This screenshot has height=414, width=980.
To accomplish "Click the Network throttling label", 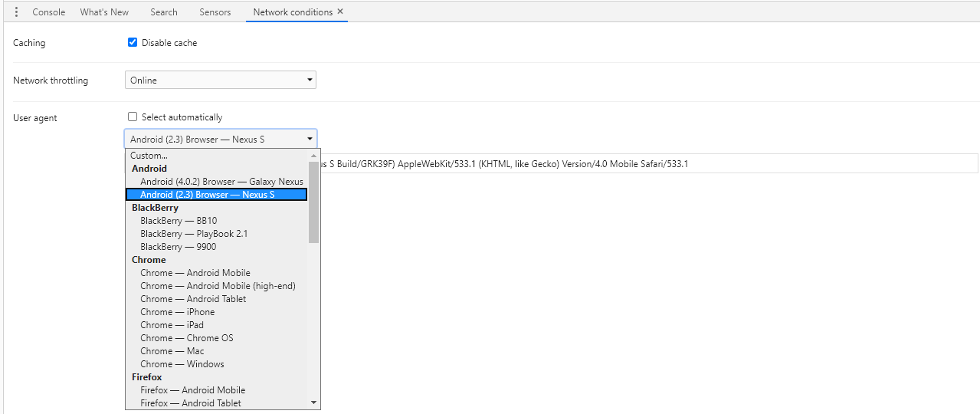I will click(x=51, y=80).
